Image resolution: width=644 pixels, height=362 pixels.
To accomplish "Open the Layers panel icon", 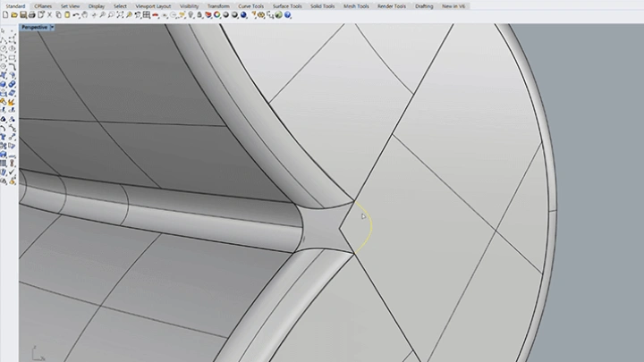I will [208, 15].
